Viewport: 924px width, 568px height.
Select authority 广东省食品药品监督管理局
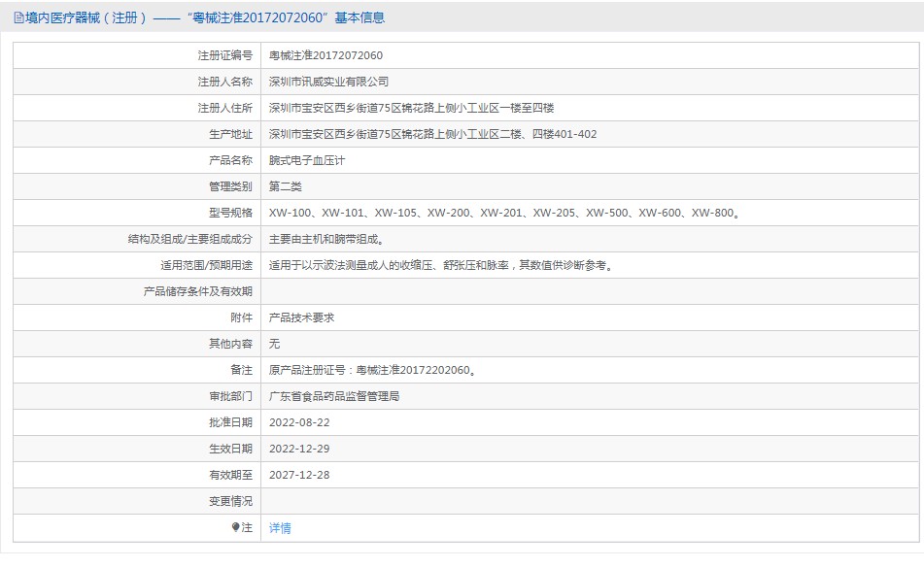(334, 396)
